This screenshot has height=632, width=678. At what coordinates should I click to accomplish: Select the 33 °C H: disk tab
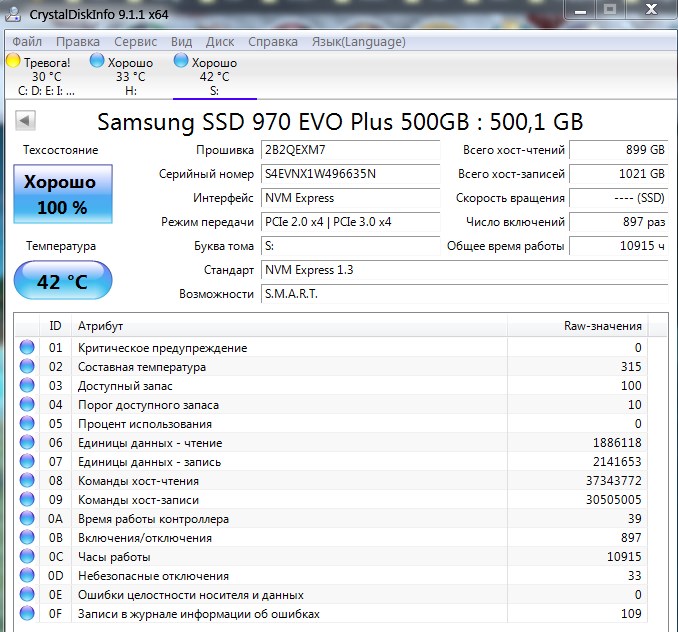[x=131, y=76]
